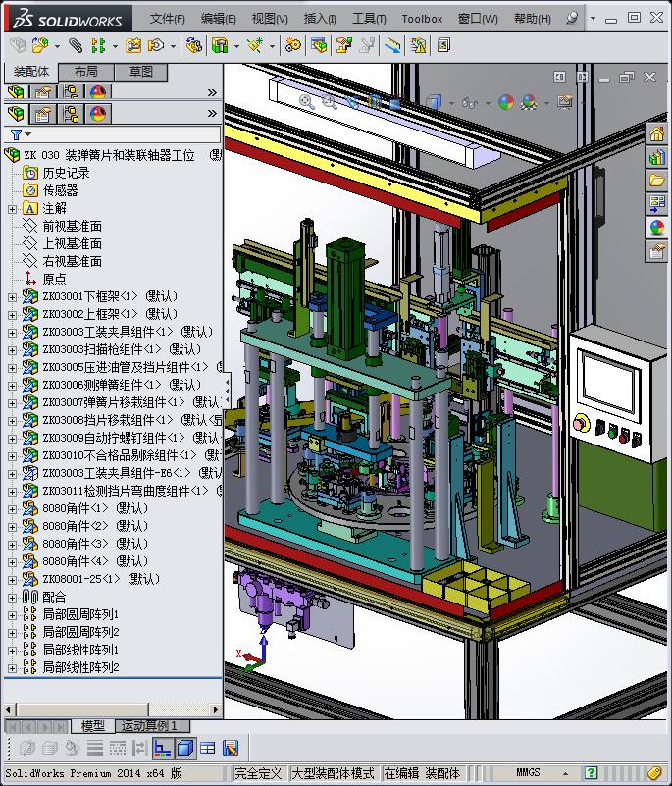672x786 pixels.
Task: Switch to the 布局 tab
Action: click(x=86, y=72)
